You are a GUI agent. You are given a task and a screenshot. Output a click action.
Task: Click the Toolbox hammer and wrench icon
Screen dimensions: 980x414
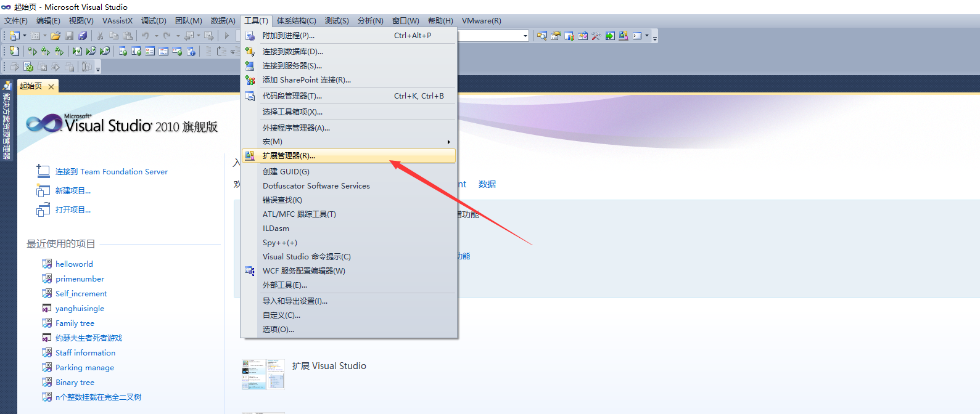pyautogui.click(x=596, y=36)
